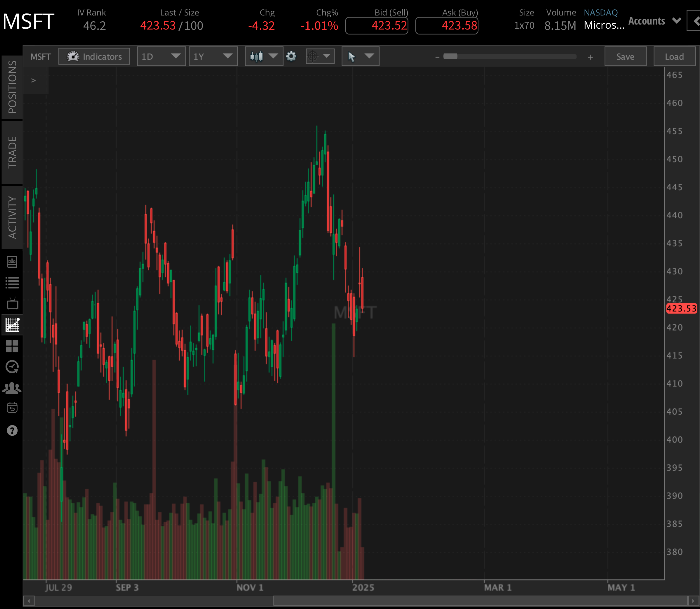This screenshot has width=700, height=609.
Task: Open the POSITIONS tab
Action: pyautogui.click(x=12, y=87)
